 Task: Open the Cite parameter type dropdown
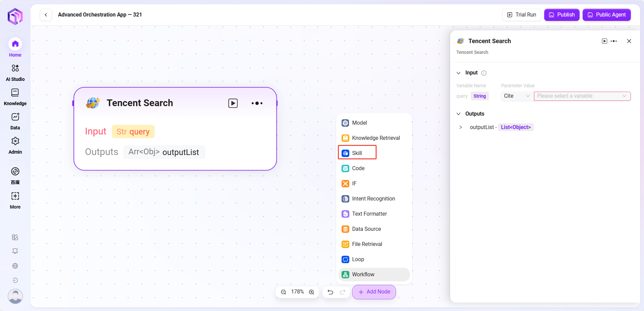click(516, 96)
